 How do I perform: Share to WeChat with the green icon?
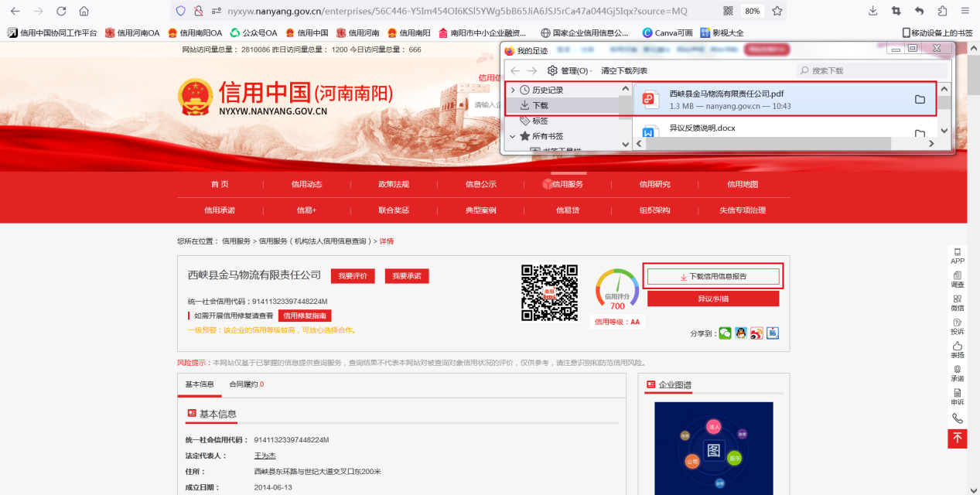tap(725, 333)
